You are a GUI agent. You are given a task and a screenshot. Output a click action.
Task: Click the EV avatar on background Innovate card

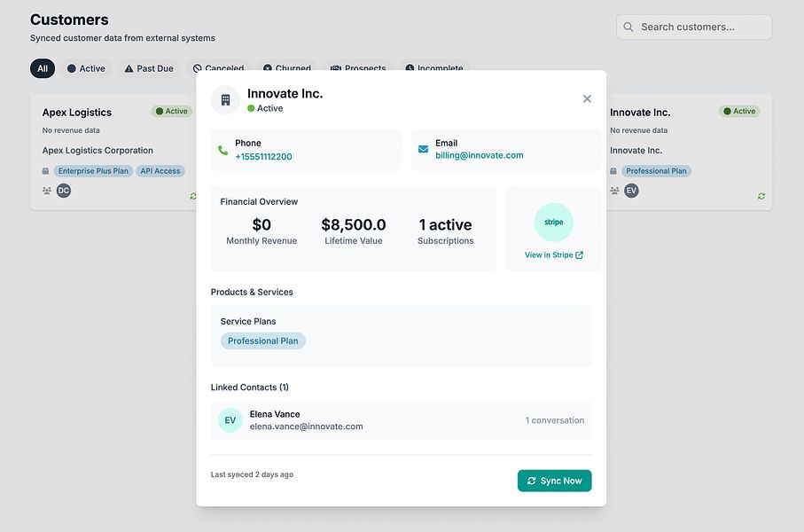tap(631, 191)
